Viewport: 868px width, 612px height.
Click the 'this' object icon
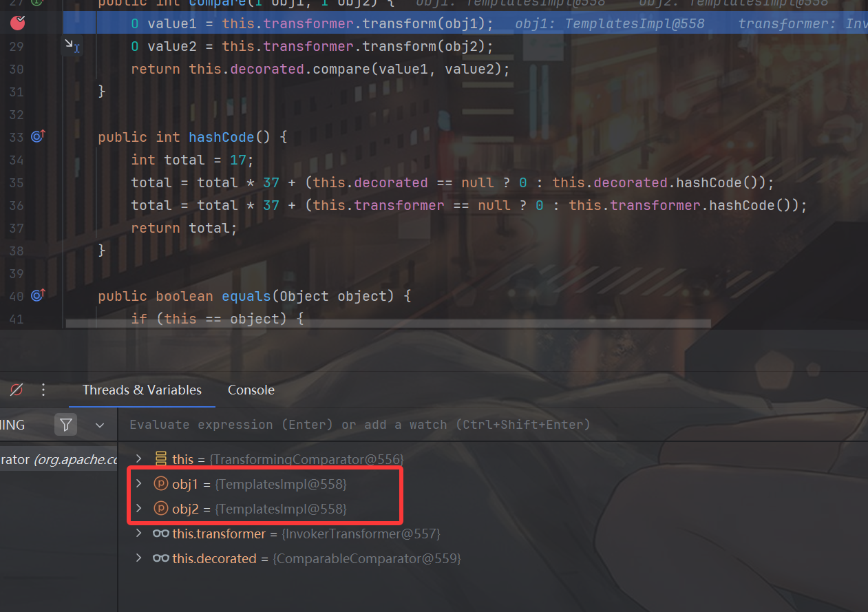(161, 458)
